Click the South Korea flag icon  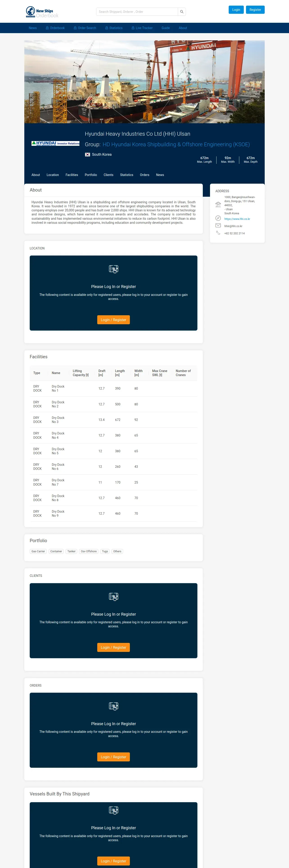88,155
